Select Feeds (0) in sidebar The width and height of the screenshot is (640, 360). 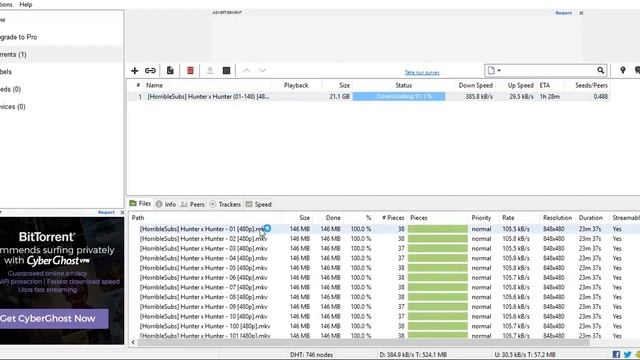point(11,89)
